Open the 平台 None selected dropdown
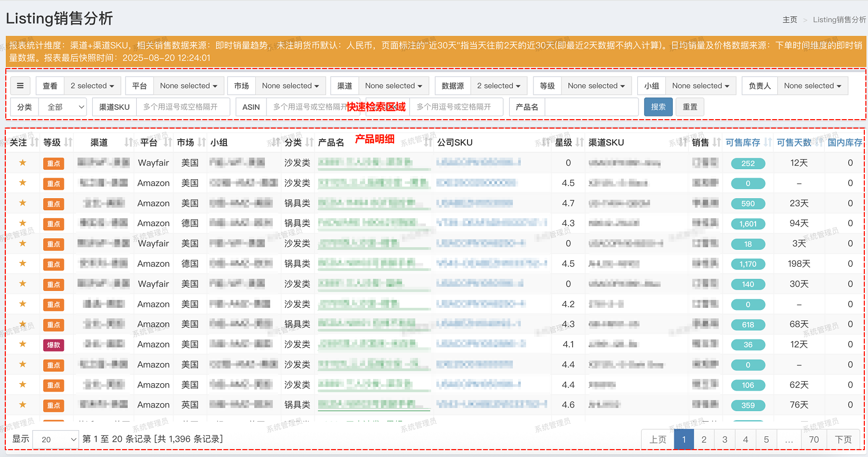868x457 pixels. coord(188,86)
